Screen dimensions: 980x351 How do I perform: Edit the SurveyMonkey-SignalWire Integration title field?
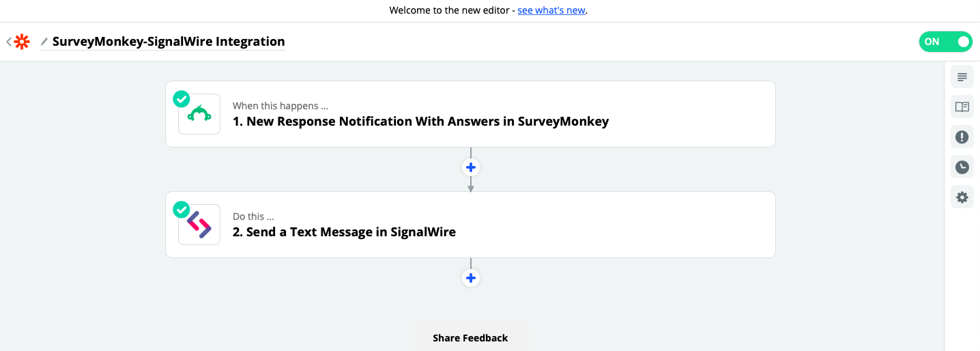pyautogui.click(x=169, y=42)
